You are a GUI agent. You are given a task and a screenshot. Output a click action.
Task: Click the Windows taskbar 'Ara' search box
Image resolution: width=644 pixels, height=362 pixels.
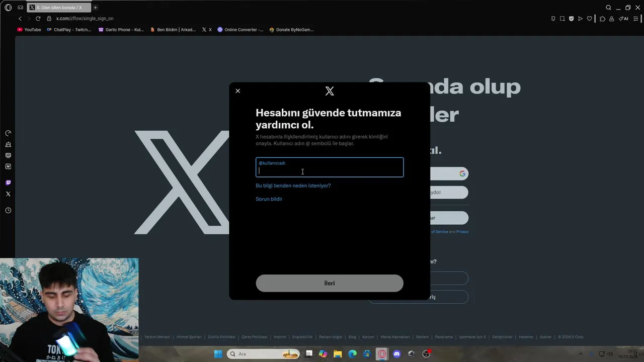point(263,354)
